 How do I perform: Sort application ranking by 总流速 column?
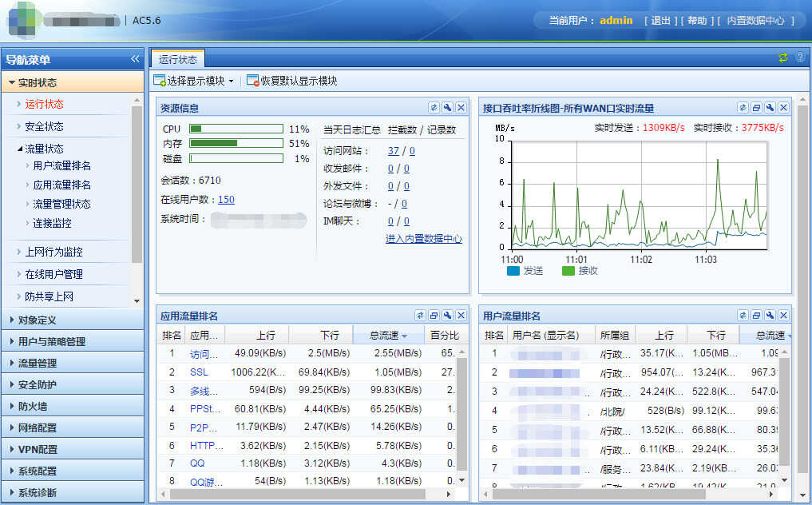pos(388,336)
